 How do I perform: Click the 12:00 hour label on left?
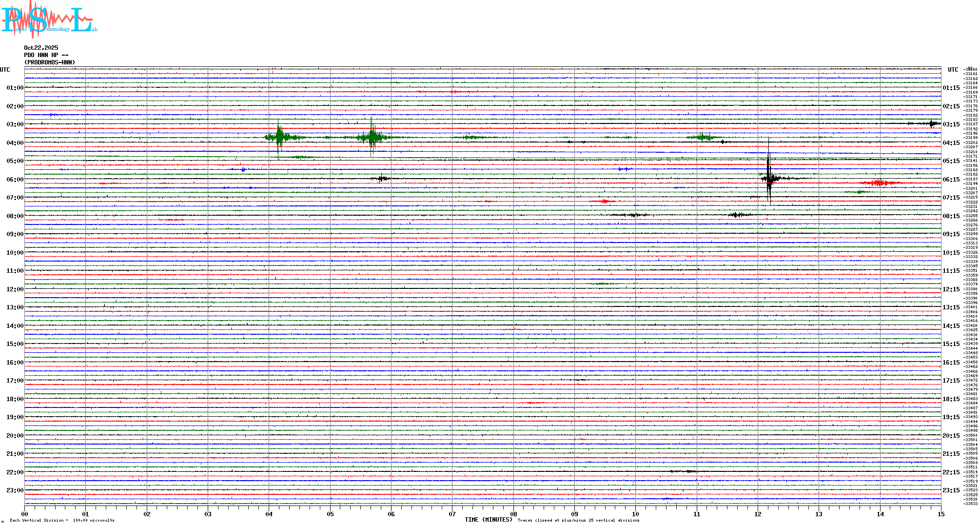point(15,289)
